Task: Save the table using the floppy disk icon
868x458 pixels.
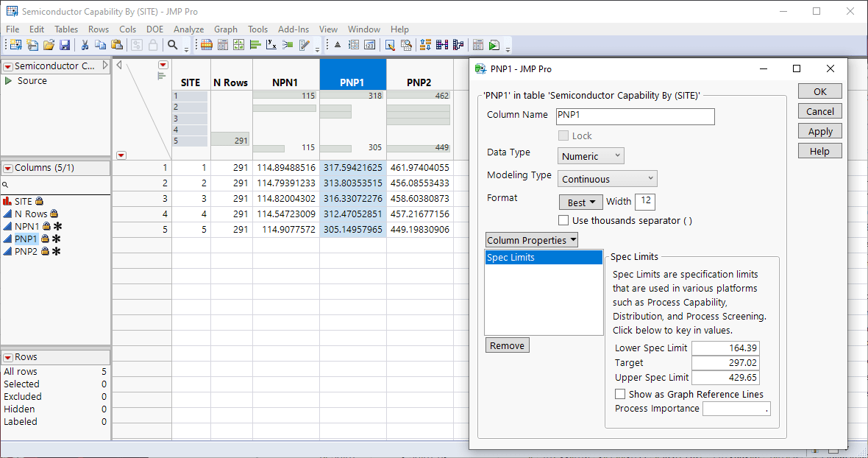Action: [x=65, y=44]
